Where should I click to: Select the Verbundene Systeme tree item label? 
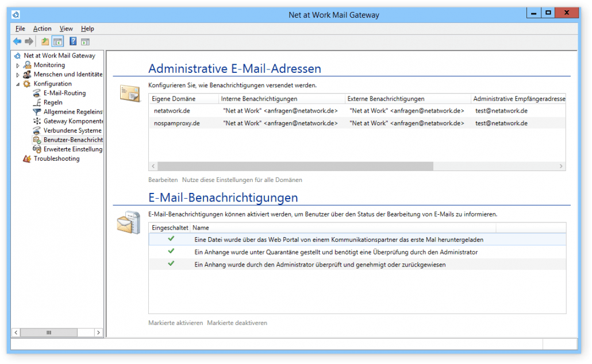click(72, 130)
